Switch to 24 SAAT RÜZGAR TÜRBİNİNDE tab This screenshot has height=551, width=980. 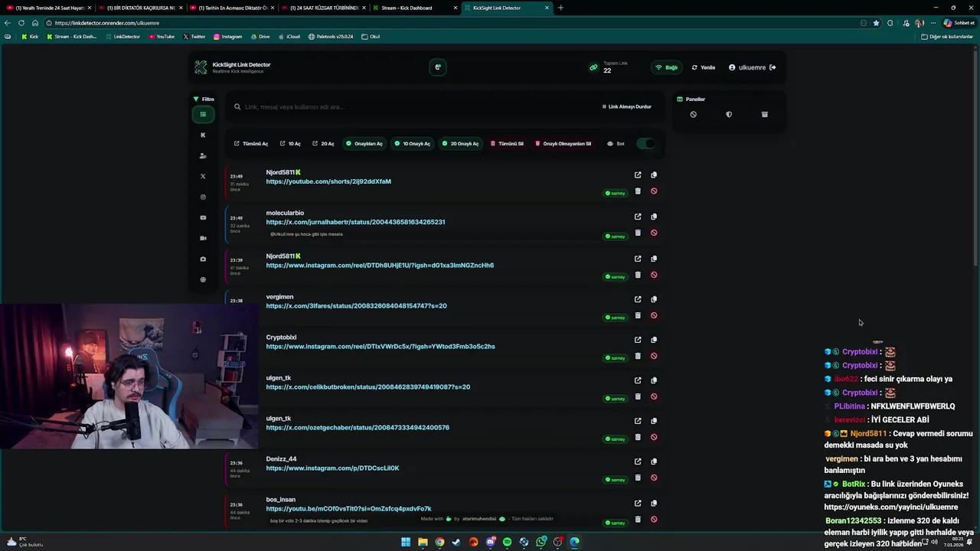324,8
